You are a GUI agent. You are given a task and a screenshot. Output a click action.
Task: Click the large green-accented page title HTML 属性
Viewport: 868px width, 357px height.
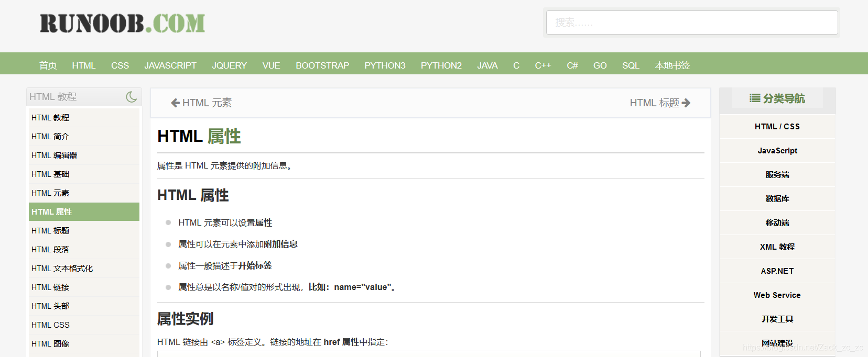199,136
